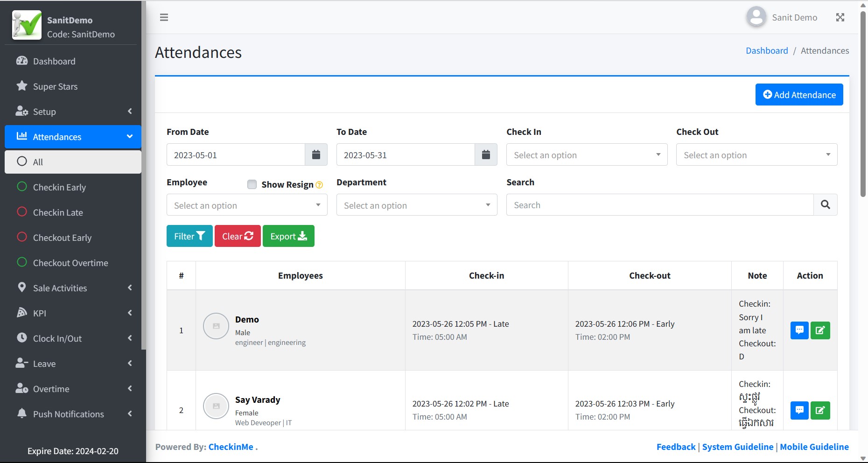Click the Setup users-gear icon
Viewport: 868px width, 463px height.
tap(22, 111)
